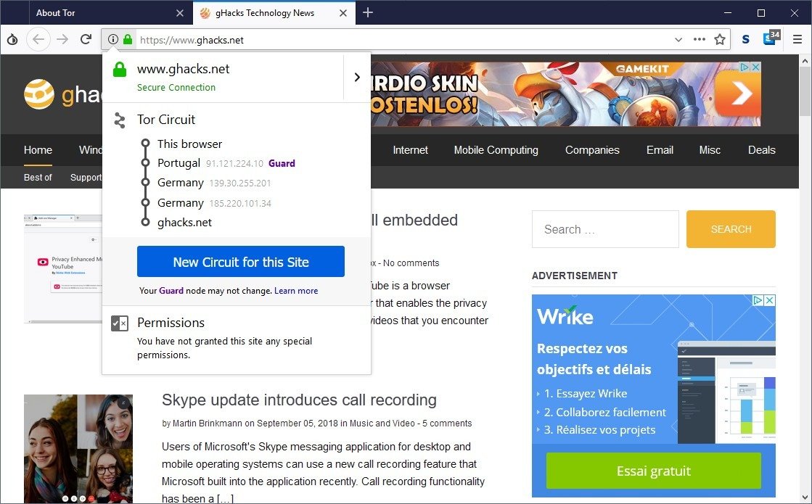The image size is (812, 504).
Task: Close the gHacks Technology News tab
Action: coord(343,13)
